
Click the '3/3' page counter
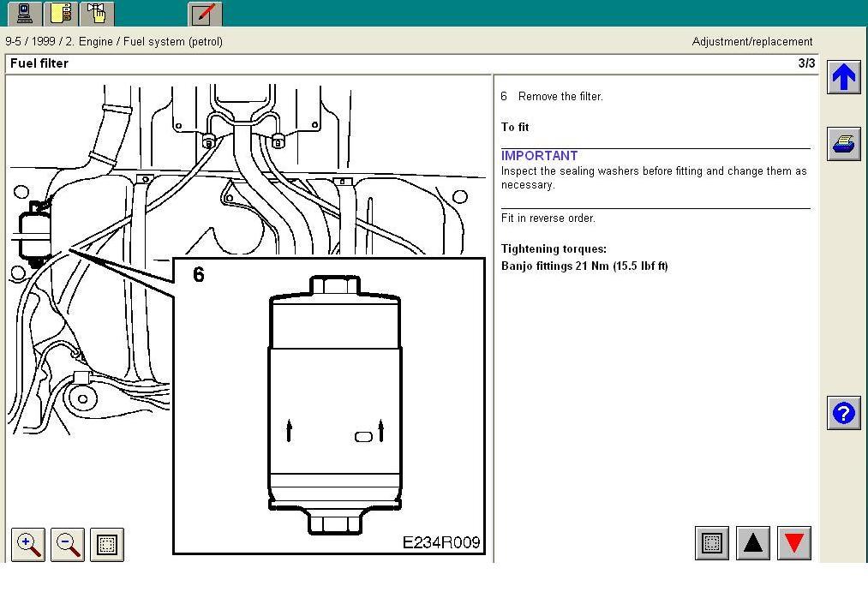[x=806, y=63]
